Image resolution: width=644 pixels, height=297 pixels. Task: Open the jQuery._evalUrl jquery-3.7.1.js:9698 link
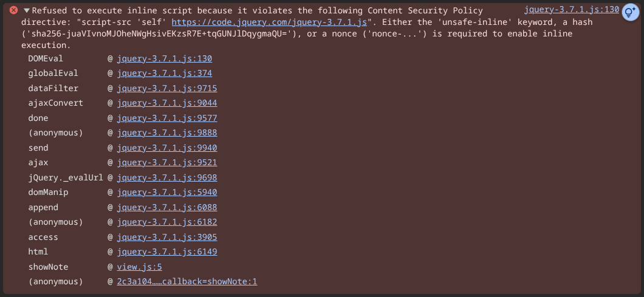tap(166, 178)
